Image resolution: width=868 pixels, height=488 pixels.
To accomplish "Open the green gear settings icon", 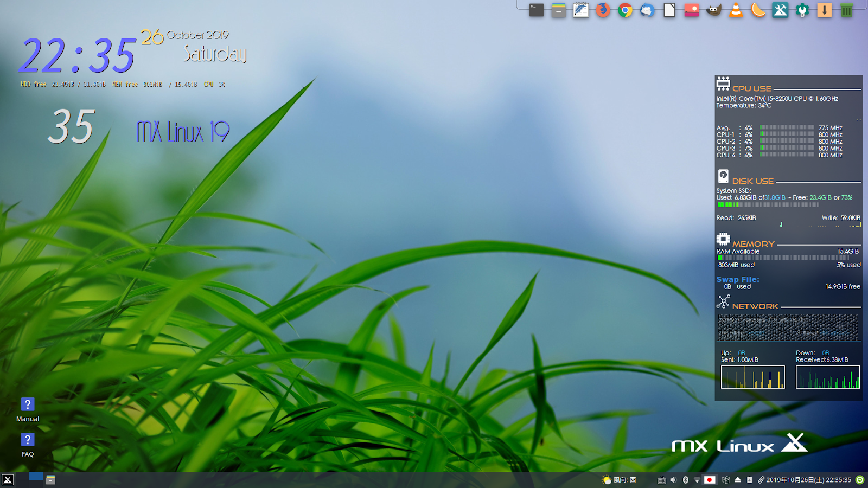I will click(802, 10).
